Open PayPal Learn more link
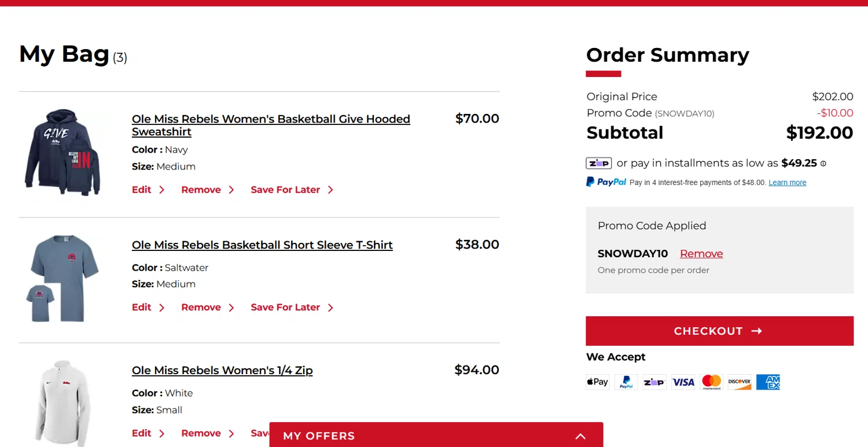 point(787,183)
